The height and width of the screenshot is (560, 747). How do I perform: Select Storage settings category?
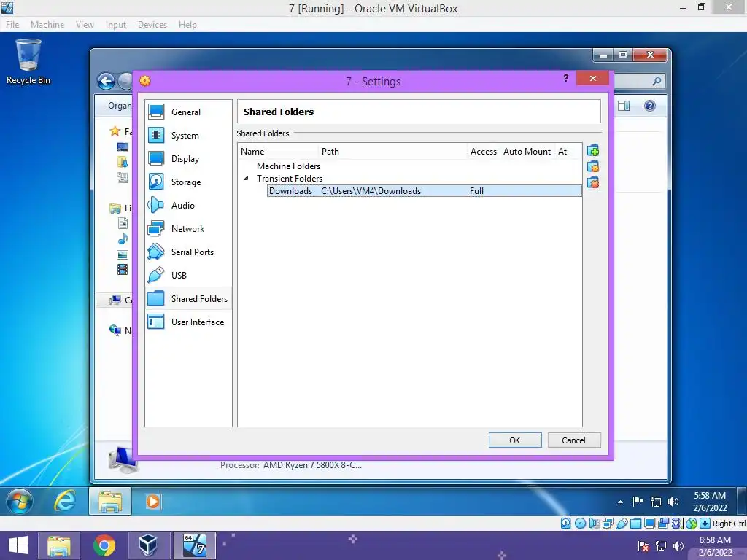coord(189,182)
